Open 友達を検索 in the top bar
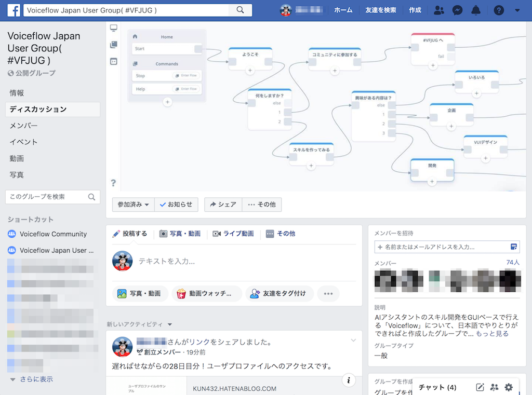532x395 pixels. [381, 10]
